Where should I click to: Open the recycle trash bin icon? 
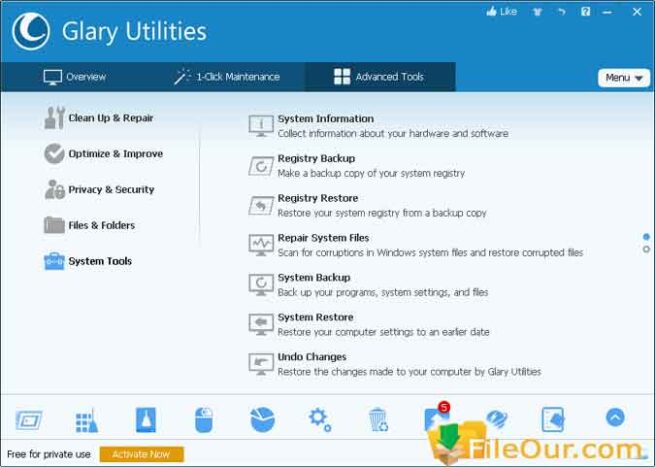click(378, 420)
